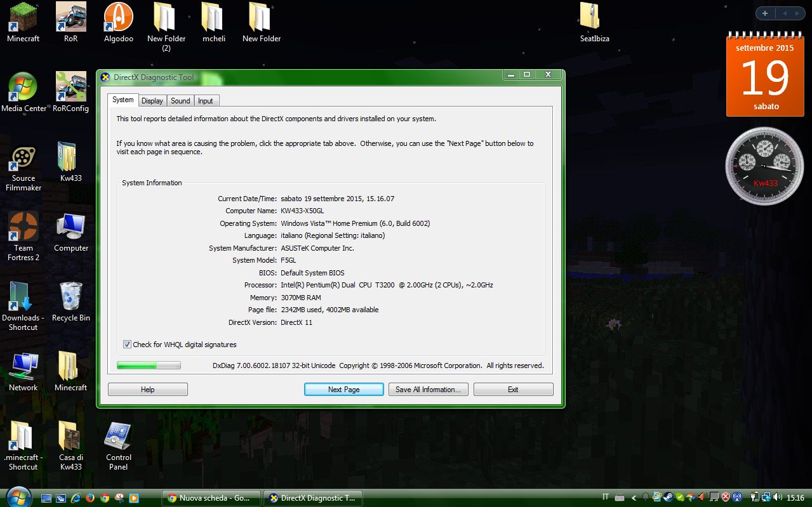Open the Media Center shortcut
The height and width of the screenshot is (507, 812).
pyautogui.click(x=23, y=92)
